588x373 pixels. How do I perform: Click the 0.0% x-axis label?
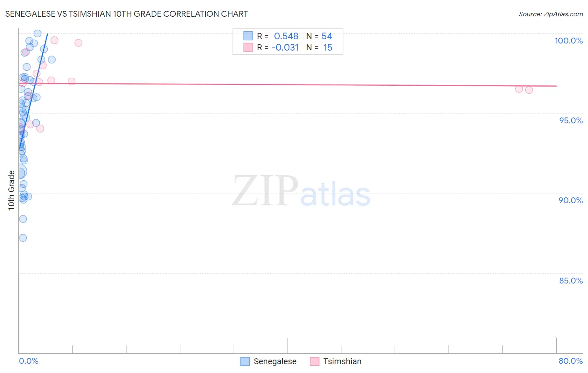click(28, 361)
